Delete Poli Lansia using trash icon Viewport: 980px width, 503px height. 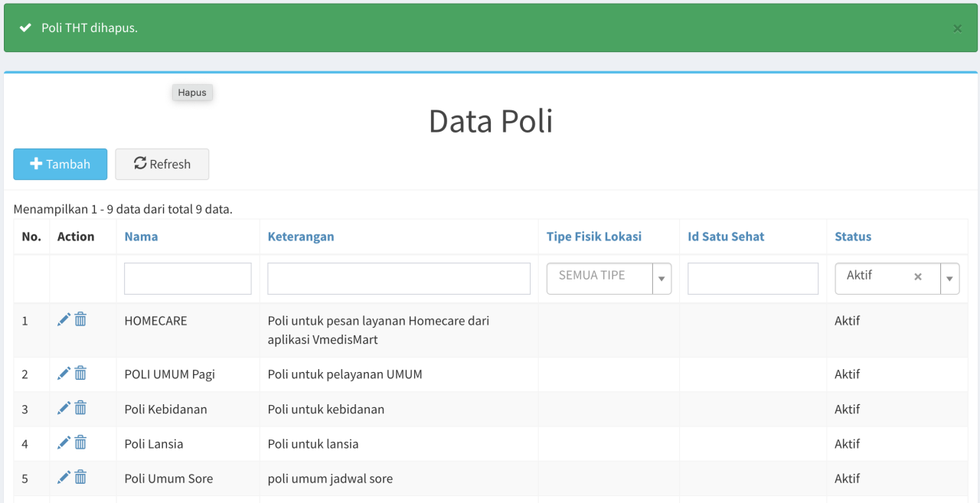tap(80, 443)
